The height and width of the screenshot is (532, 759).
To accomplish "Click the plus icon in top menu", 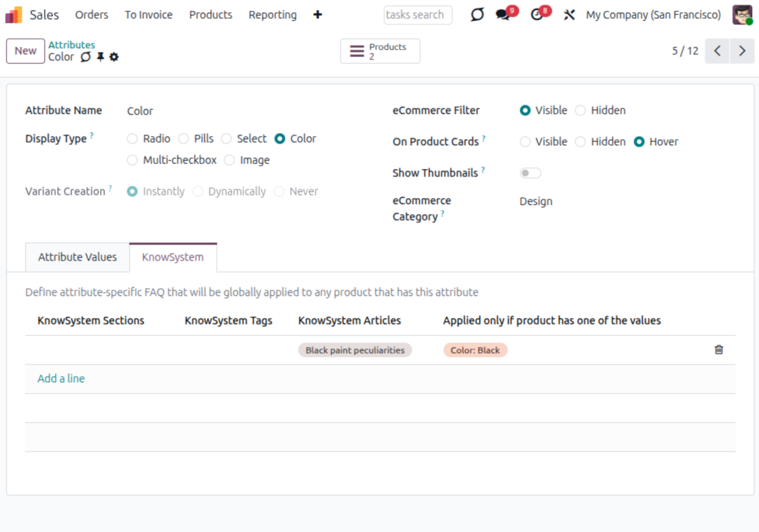I will coord(318,15).
